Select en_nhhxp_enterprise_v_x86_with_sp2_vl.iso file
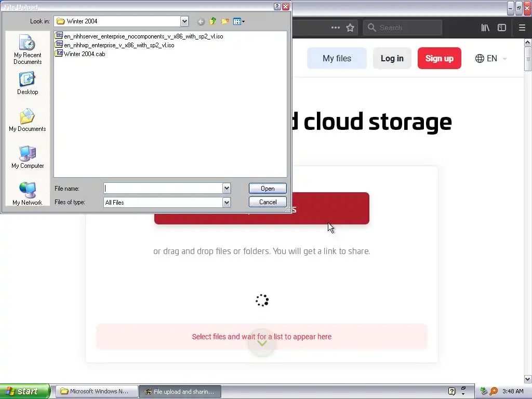This screenshot has height=399, width=532. pos(115,45)
